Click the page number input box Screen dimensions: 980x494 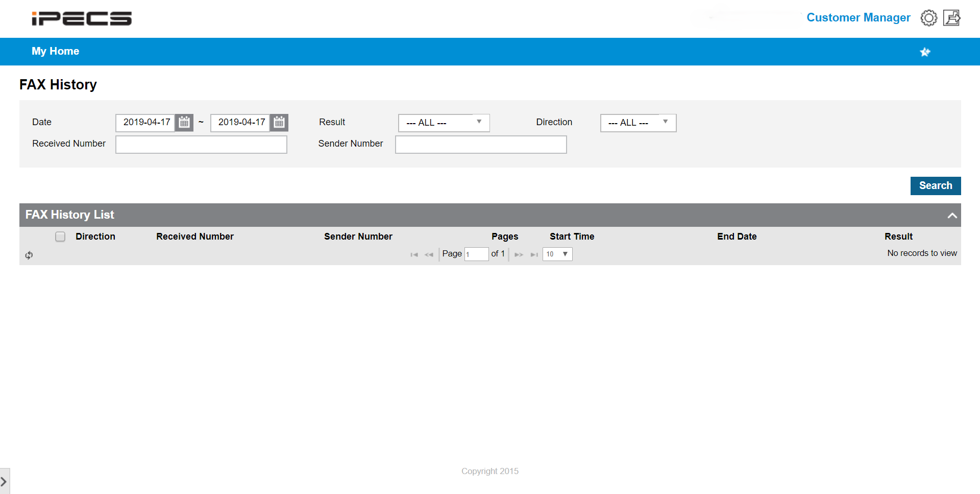[x=476, y=254]
